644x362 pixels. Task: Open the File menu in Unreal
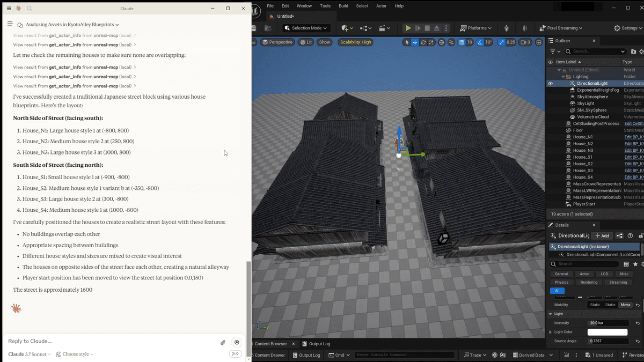click(270, 6)
